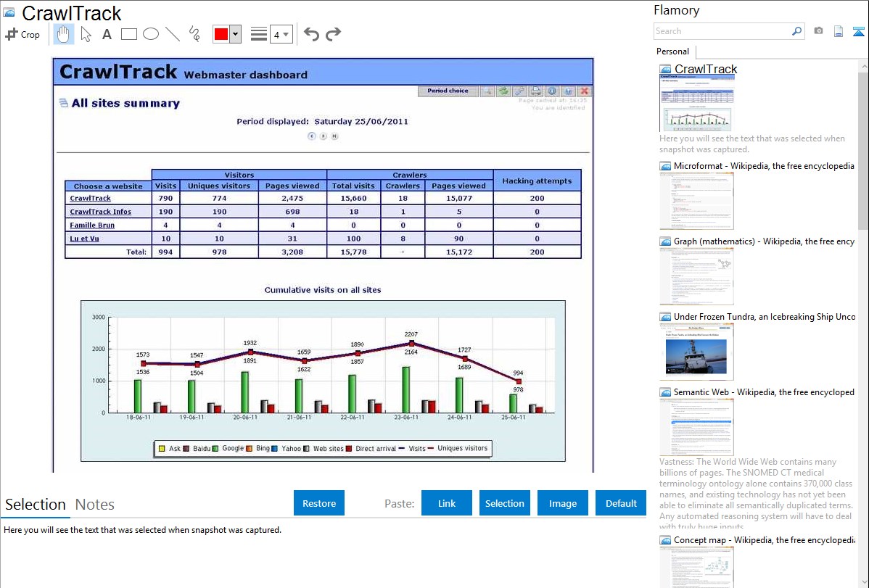Choose the text annotation tool
The image size is (869, 588).
coord(107,34)
